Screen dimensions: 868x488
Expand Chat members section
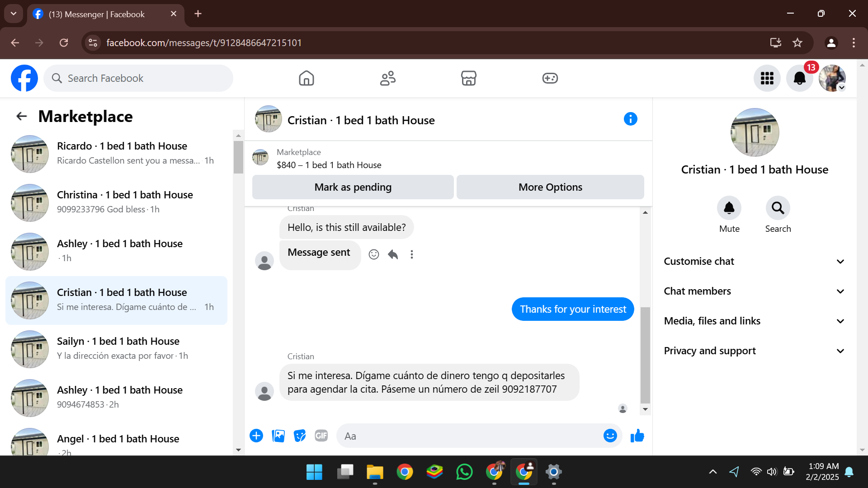pos(754,291)
